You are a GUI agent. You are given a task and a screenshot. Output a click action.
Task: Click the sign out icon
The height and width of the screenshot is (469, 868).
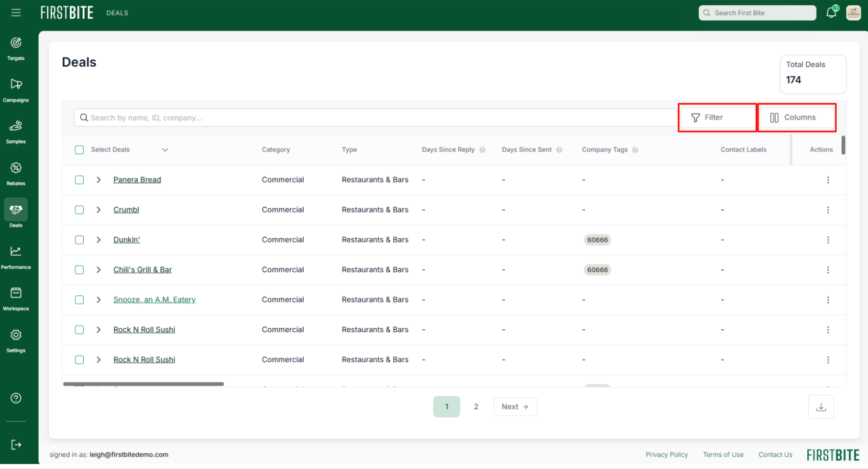[16, 445]
